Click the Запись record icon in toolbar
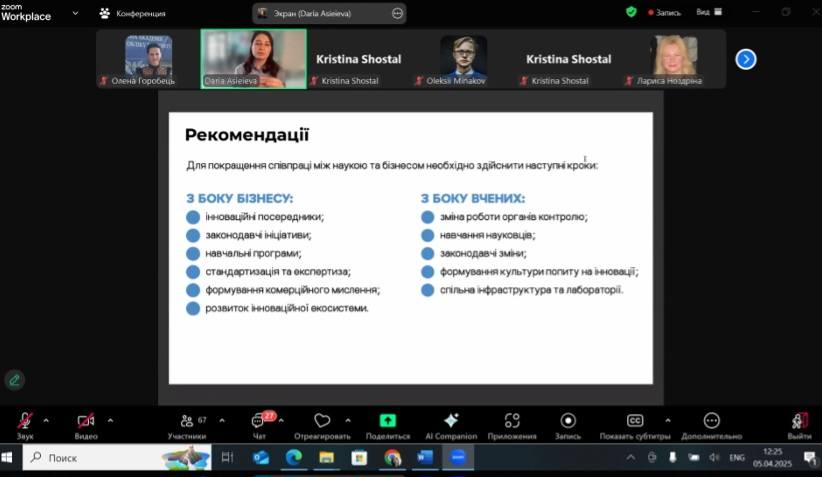This screenshot has width=822, height=477. click(568, 421)
